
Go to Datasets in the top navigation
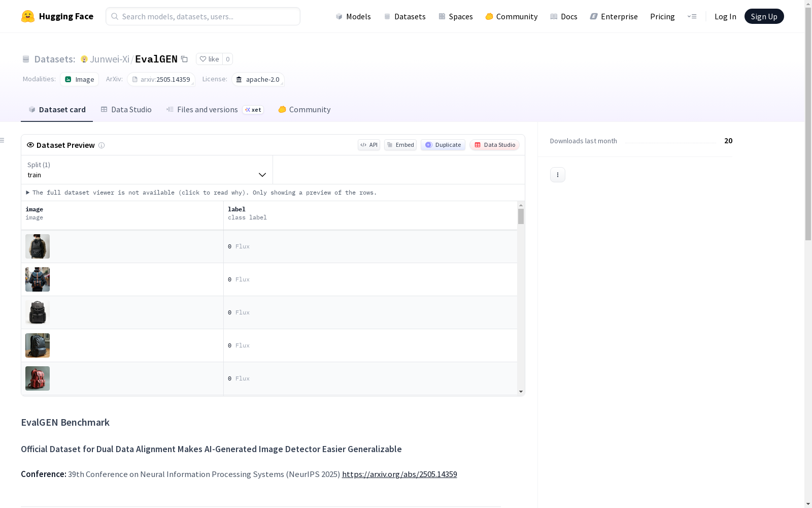tap(405, 16)
